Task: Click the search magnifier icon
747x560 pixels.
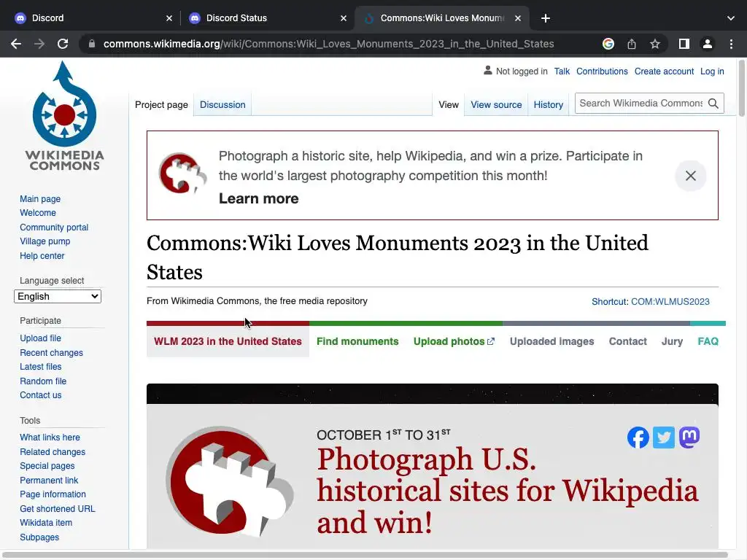Action: pyautogui.click(x=713, y=104)
